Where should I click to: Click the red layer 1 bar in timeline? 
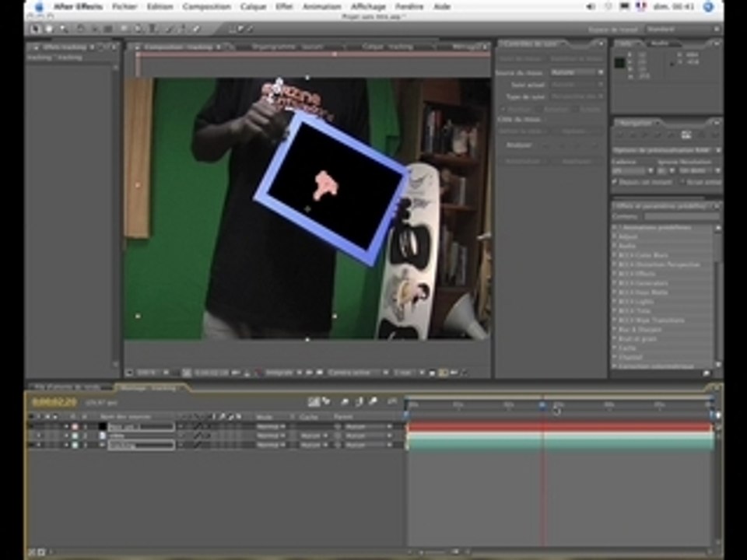pos(560,427)
